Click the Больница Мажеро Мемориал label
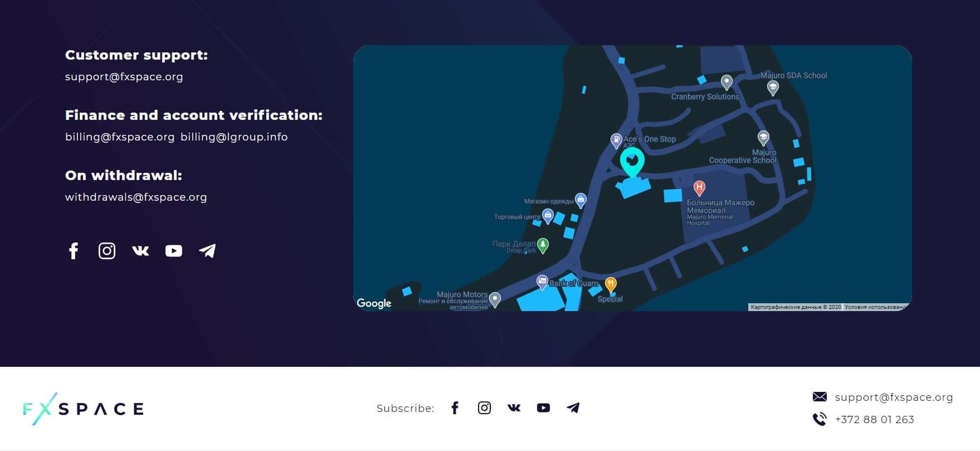Viewport: 980px width, 451px height. tap(720, 207)
